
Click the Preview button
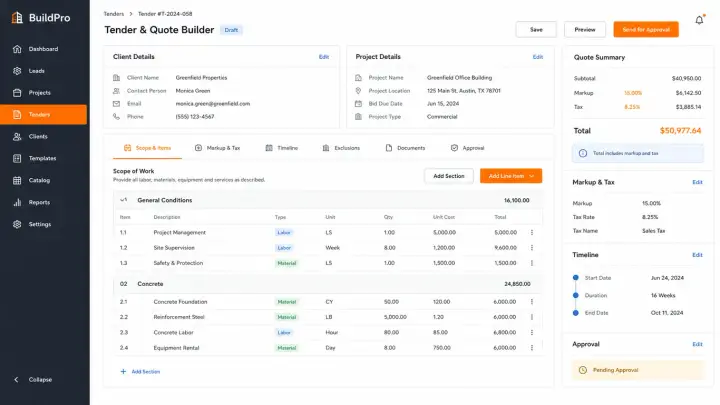coord(585,29)
